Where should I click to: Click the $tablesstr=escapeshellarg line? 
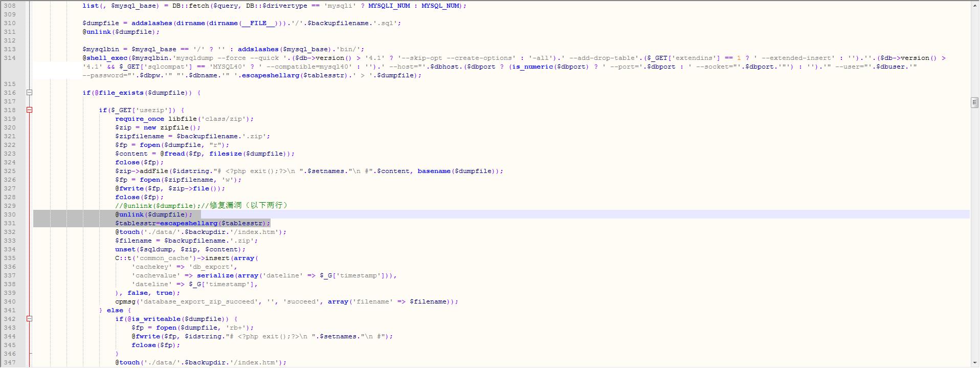tap(192, 223)
